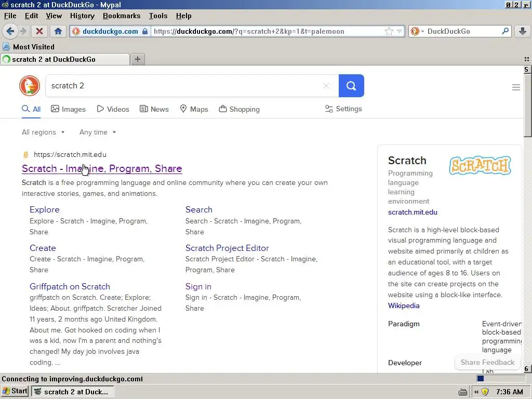Go back with the browser Back arrow

coord(10,31)
